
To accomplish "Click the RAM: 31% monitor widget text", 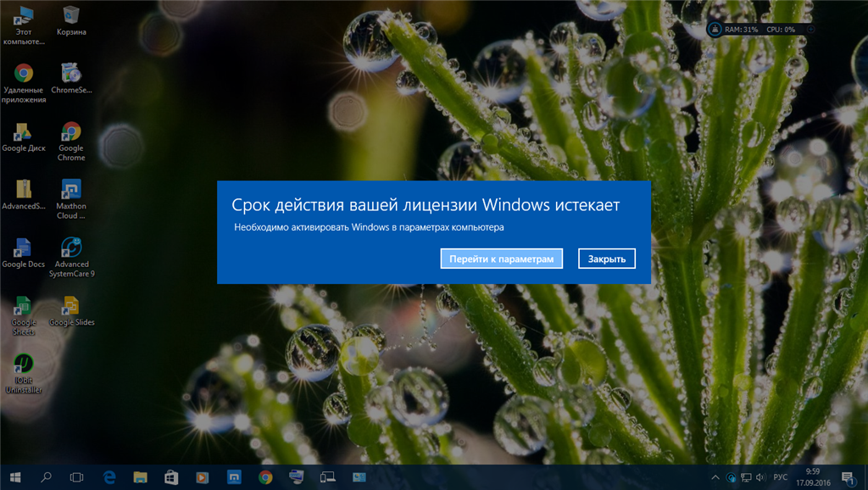I will pyautogui.click(x=741, y=30).
